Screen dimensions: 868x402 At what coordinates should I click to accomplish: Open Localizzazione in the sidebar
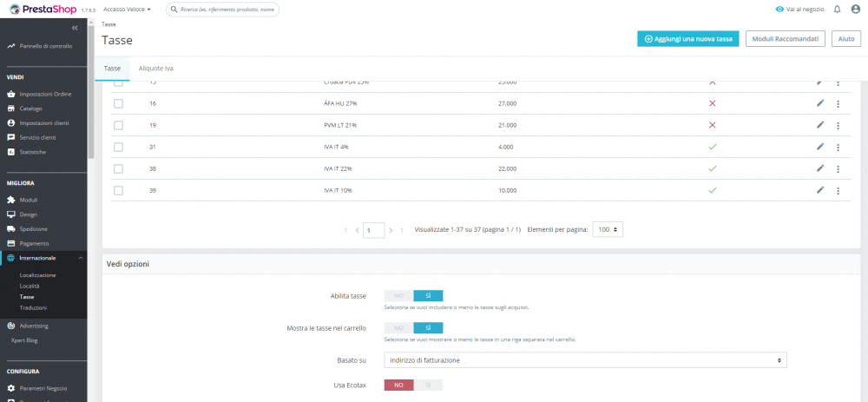(x=37, y=275)
